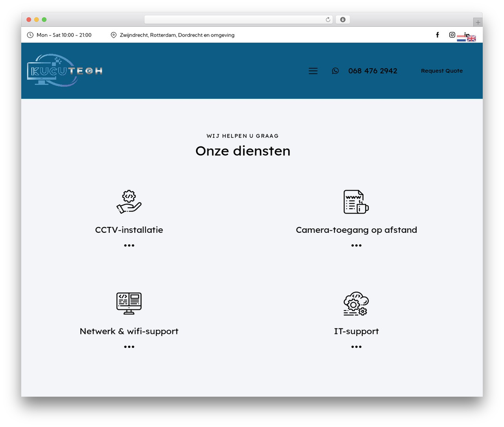Click the browser address bar
The width and height of the screenshot is (504, 427).
tap(238, 20)
